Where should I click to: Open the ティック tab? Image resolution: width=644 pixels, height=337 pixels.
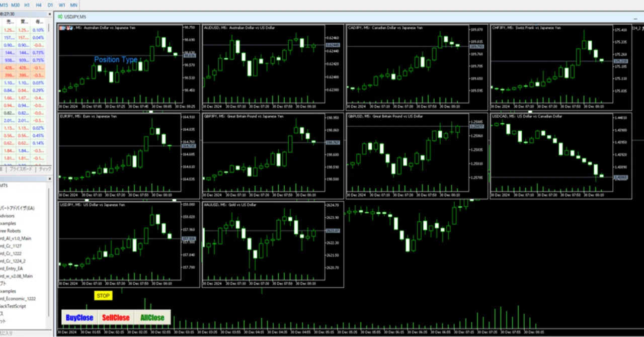click(x=45, y=169)
